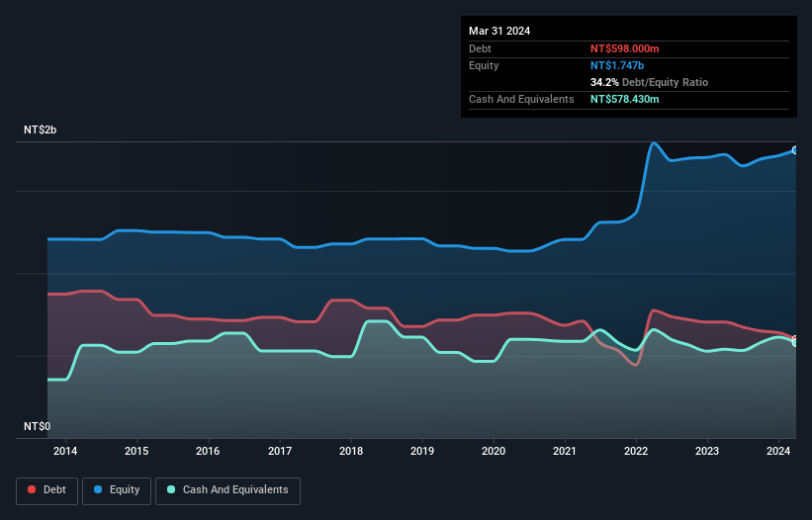812x520 pixels.
Task: Click the 2014 x-axis label
Action: click(65, 451)
